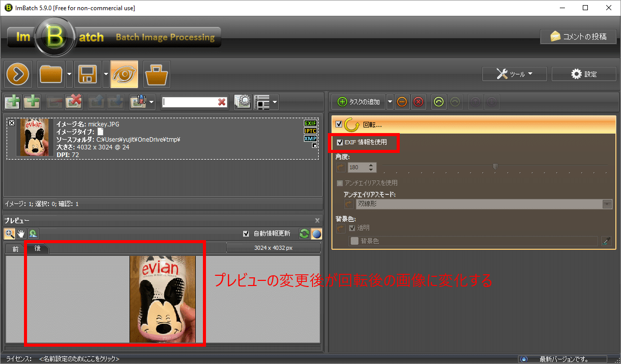Refresh the preview with green refresh icon
The height and width of the screenshot is (364, 621).
click(x=304, y=233)
